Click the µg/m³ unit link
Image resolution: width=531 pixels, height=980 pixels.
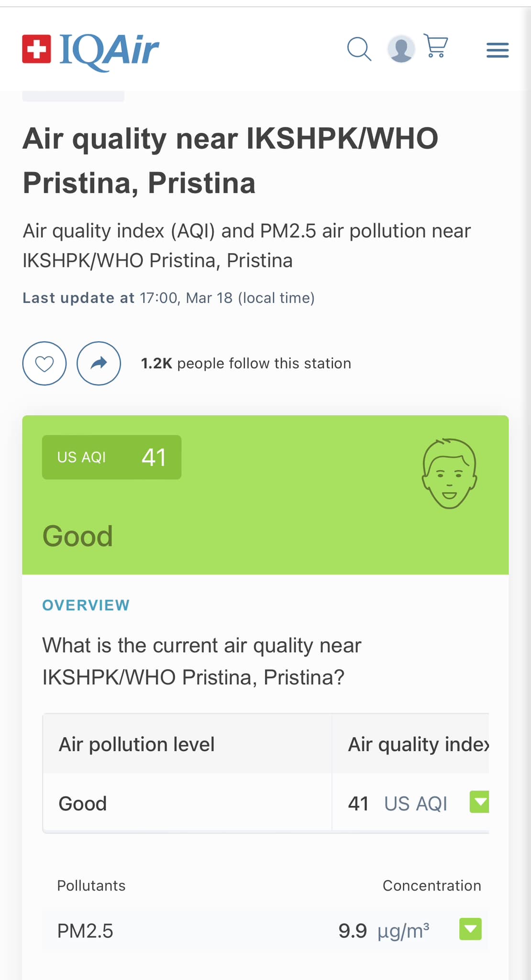pyautogui.click(x=403, y=931)
